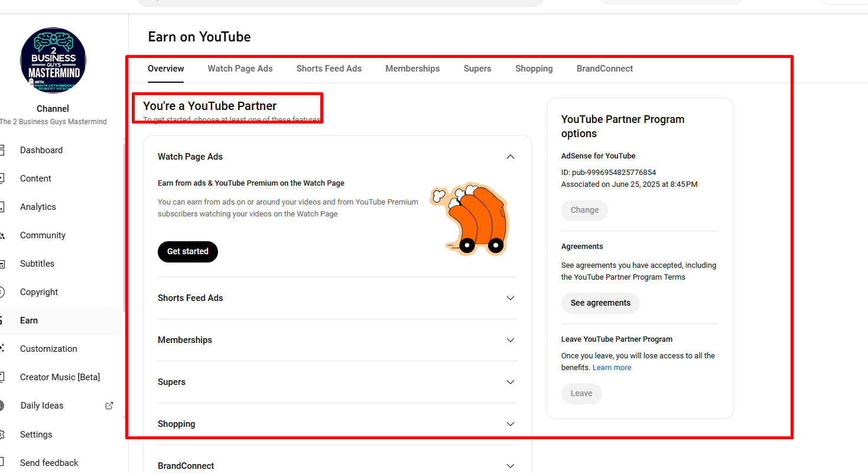This screenshot has height=473, width=868.
Task: Switch to the Watch Page Ads tab
Action: pos(240,69)
